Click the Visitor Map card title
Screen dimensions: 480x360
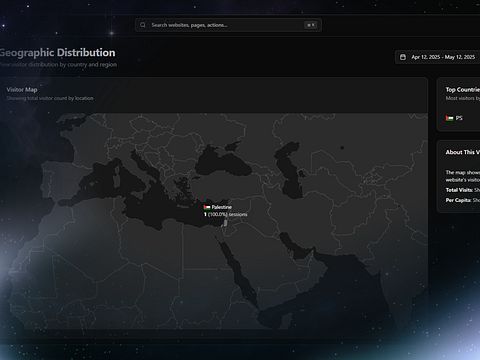(x=22, y=89)
